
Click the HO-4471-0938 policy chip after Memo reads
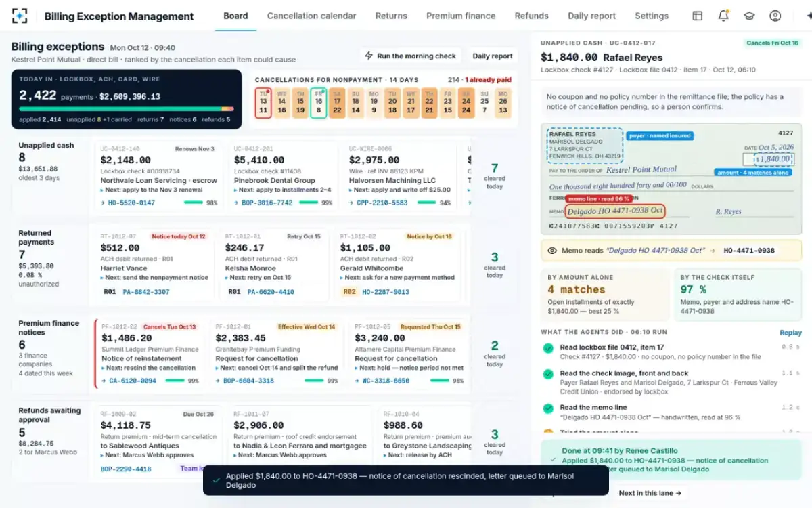point(749,251)
